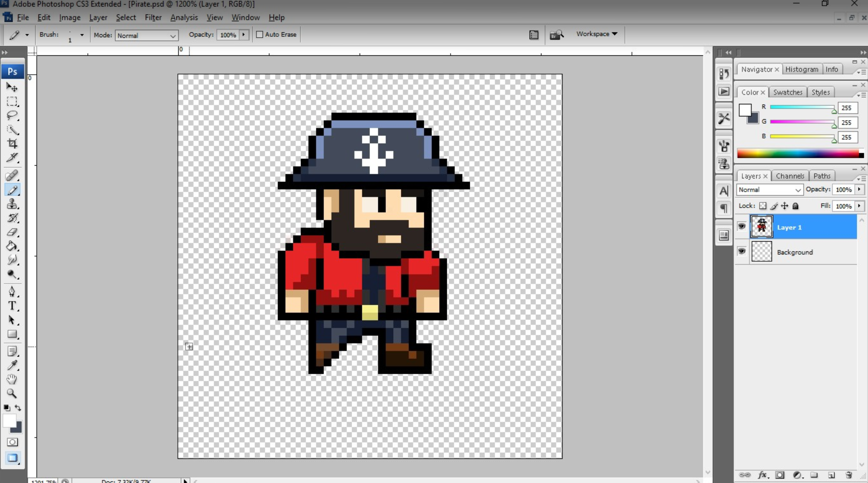
Task: Select the Clone Stamp tool
Action: pyautogui.click(x=12, y=204)
